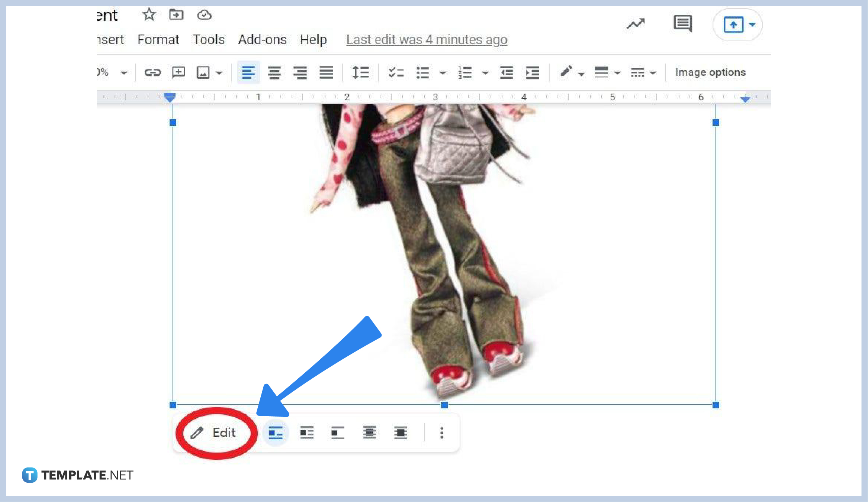Open Image options

pos(710,72)
